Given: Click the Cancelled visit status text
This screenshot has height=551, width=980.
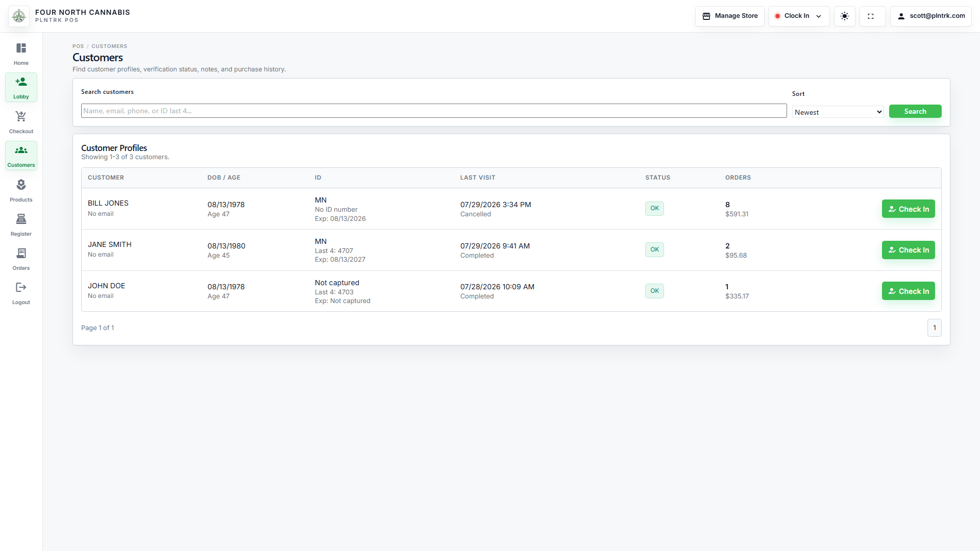Looking at the screenshot, I should (x=475, y=214).
